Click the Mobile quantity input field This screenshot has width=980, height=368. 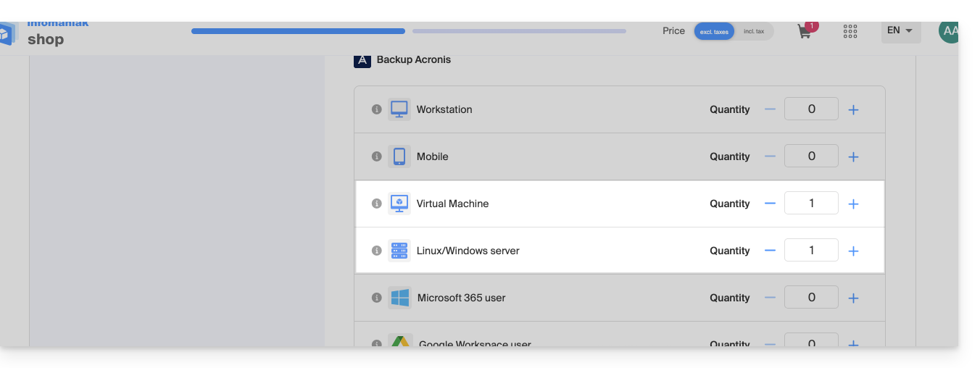pos(811,156)
